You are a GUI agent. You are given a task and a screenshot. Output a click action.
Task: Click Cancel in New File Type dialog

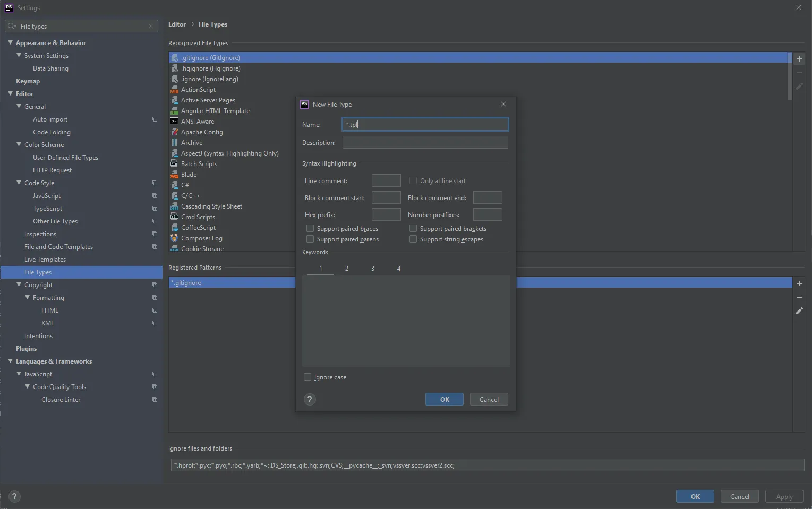pyautogui.click(x=489, y=399)
